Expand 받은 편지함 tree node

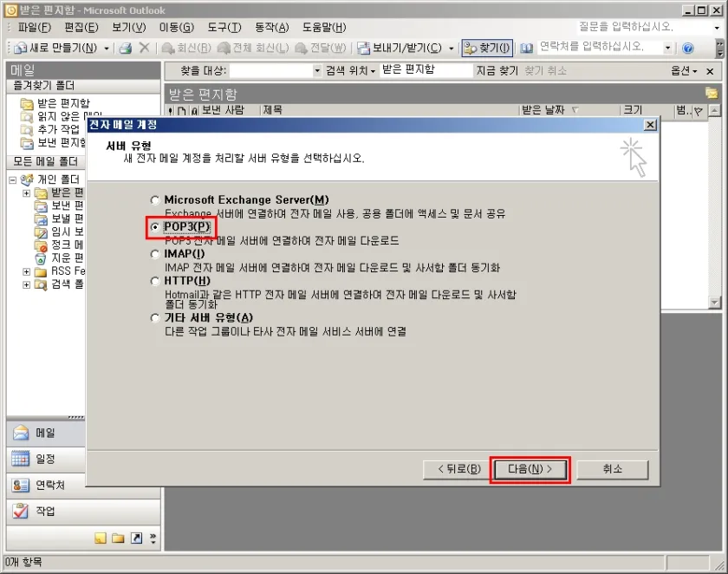[x=27, y=192]
